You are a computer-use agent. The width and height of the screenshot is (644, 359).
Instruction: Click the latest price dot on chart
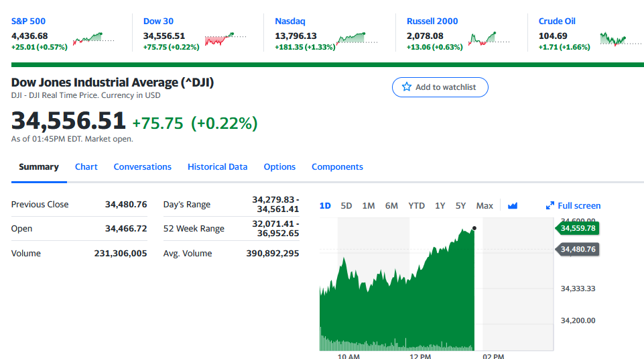(x=474, y=228)
